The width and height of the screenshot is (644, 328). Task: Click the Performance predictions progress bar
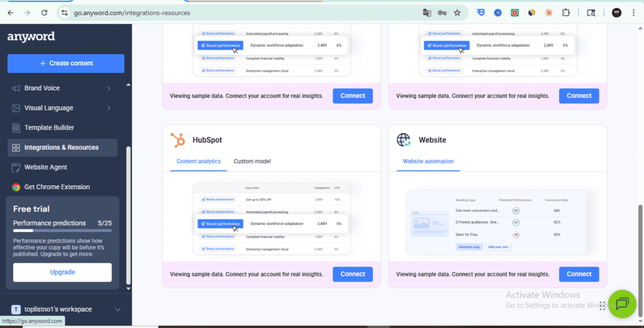[x=62, y=231]
